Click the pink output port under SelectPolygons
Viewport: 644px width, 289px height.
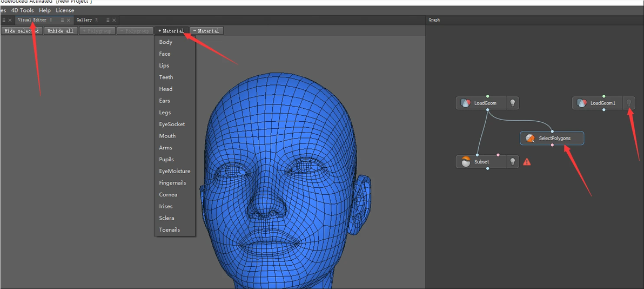(552, 146)
